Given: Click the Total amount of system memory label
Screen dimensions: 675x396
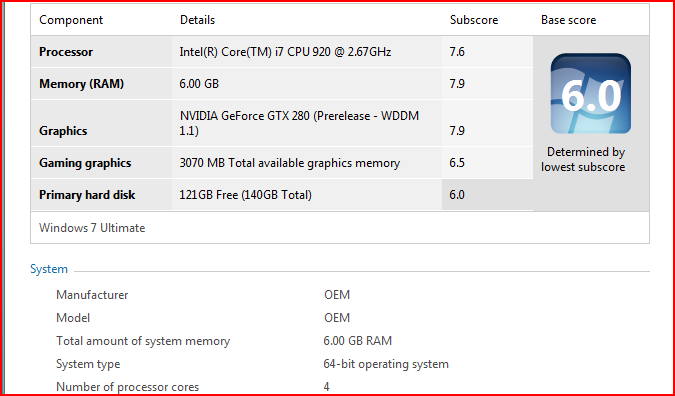Looking at the screenshot, I should point(143,341).
